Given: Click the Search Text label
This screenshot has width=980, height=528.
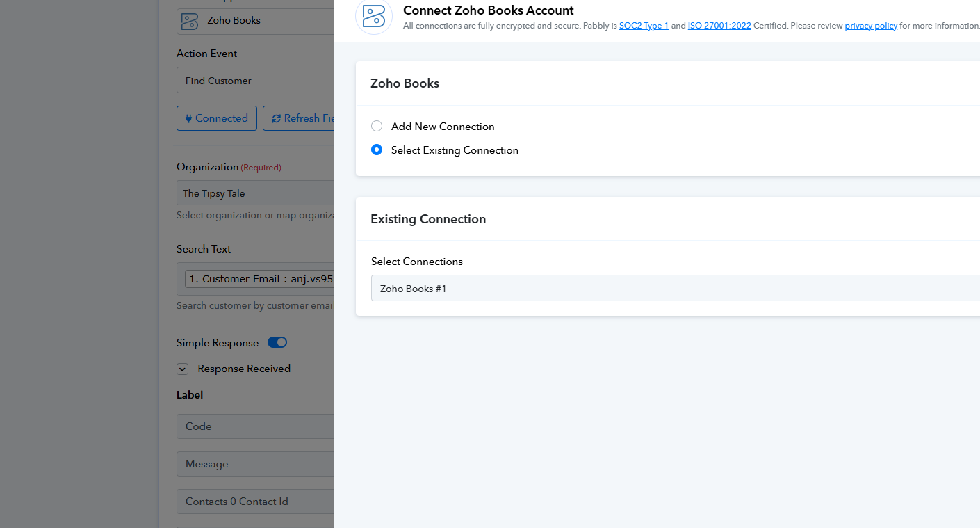Looking at the screenshot, I should click(x=204, y=249).
